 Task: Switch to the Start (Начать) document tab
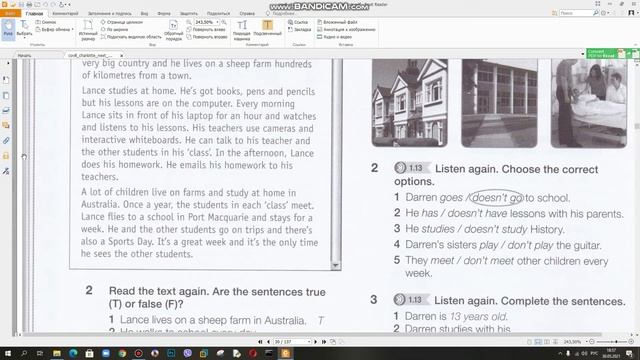(x=24, y=55)
